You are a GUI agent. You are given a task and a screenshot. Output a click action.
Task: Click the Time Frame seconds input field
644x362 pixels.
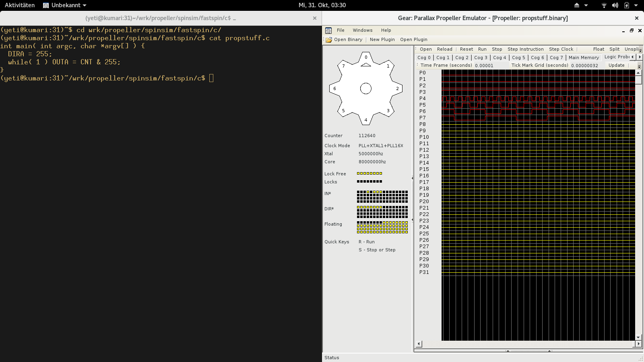coord(490,66)
